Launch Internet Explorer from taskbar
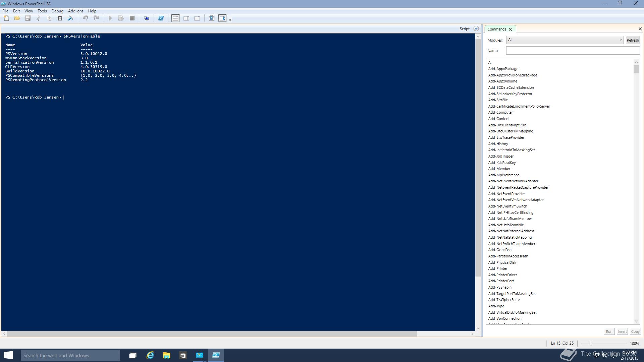The width and height of the screenshot is (644, 362). point(150,355)
